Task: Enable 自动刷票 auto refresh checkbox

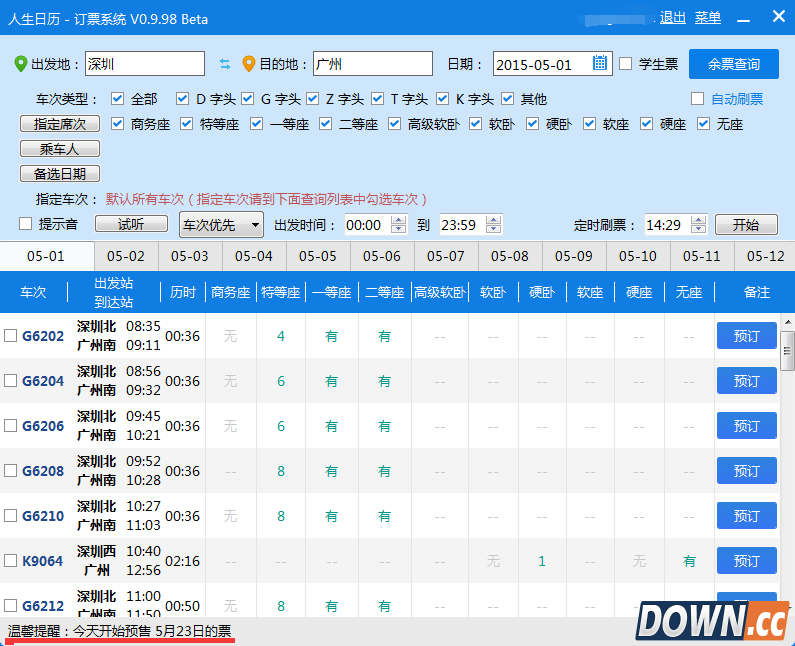Action: tap(698, 98)
